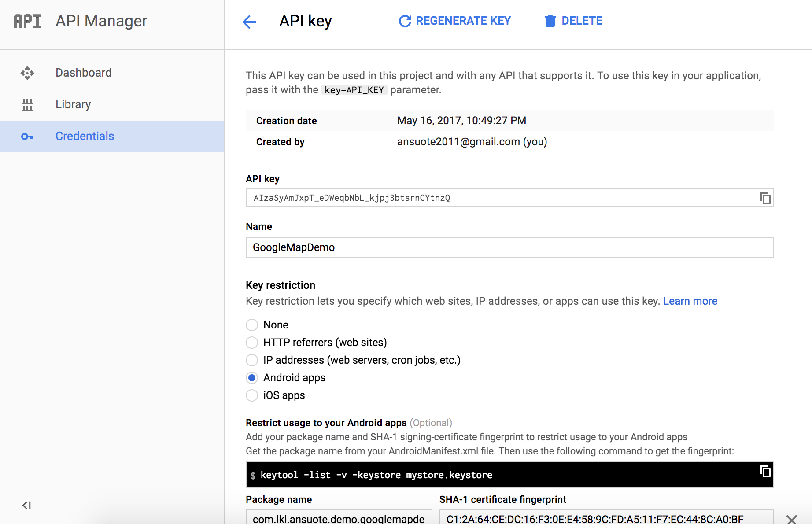Click the trash can delete icon

click(550, 21)
